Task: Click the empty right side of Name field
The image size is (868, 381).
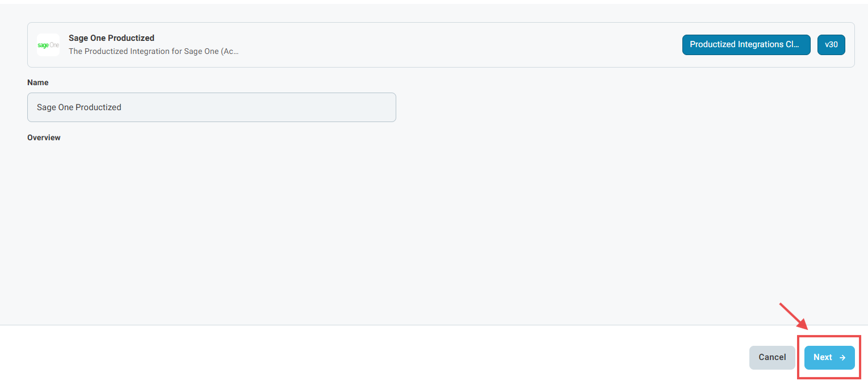Action: click(x=312, y=107)
